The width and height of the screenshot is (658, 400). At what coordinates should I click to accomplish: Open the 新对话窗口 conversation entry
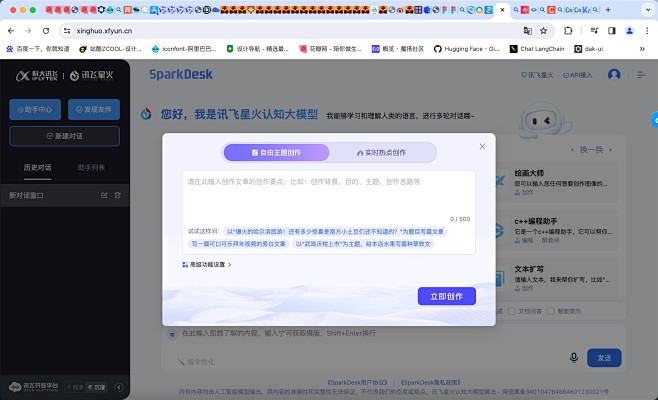click(x=65, y=195)
